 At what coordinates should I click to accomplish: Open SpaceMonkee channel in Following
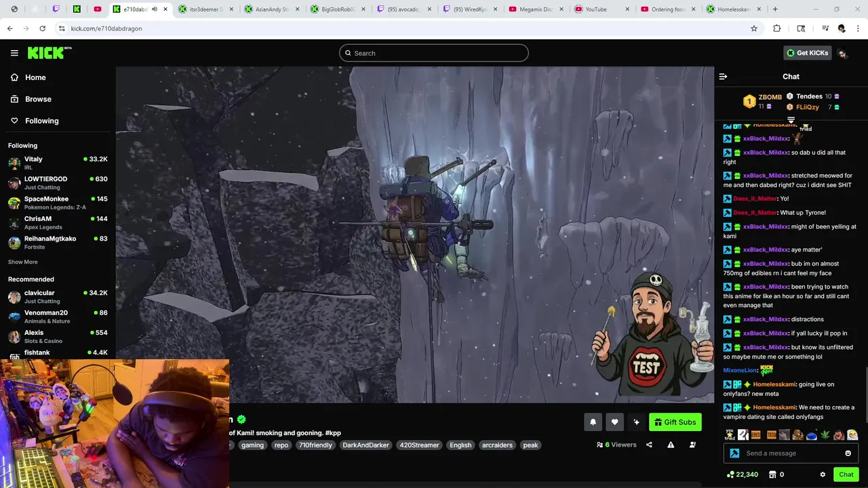pyautogui.click(x=58, y=203)
